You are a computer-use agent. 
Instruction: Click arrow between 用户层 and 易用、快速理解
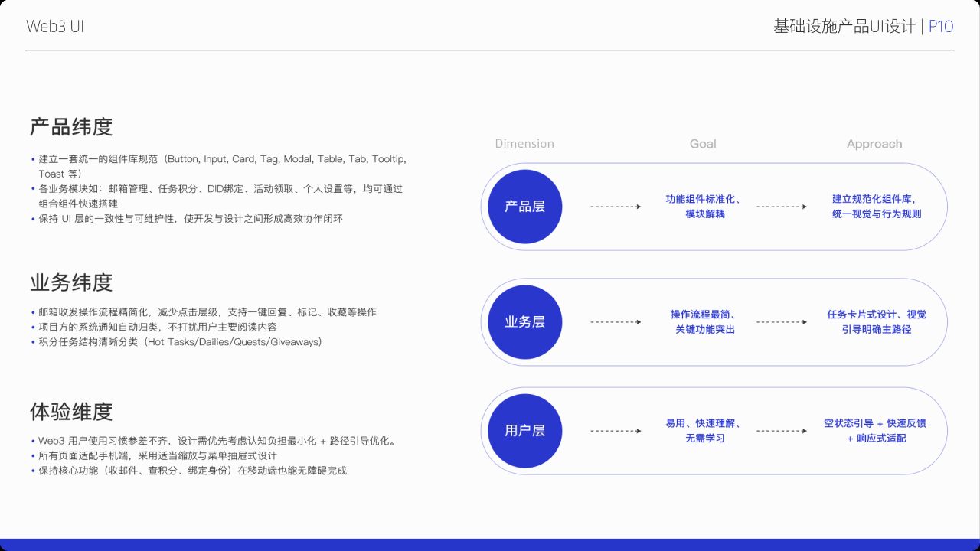click(x=616, y=431)
